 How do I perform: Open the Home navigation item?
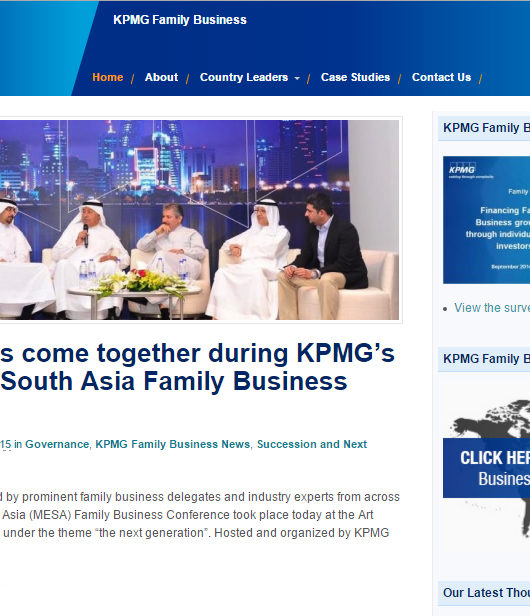pyautogui.click(x=108, y=77)
